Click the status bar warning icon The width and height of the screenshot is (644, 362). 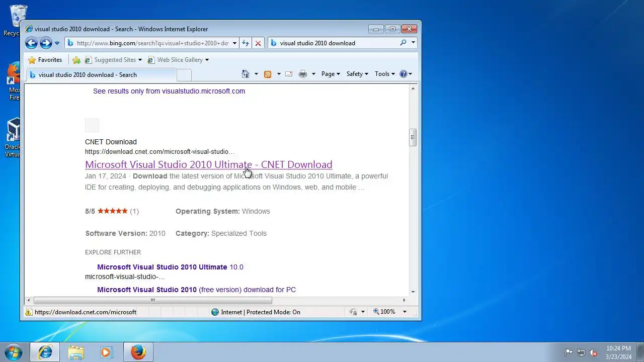point(29,312)
